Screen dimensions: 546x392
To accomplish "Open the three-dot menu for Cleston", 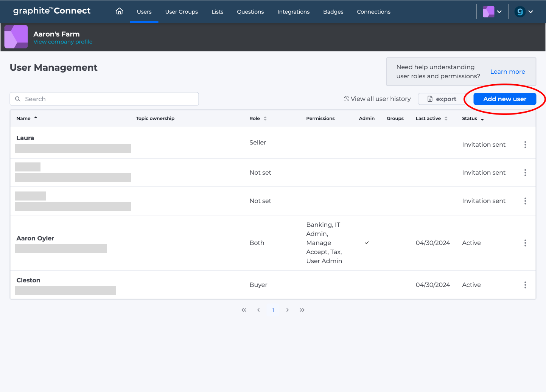I will [x=525, y=285].
